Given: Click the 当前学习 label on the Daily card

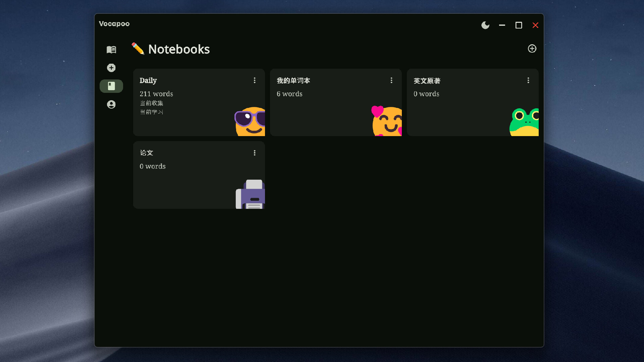Looking at the screenshot, I should (152, 112).
